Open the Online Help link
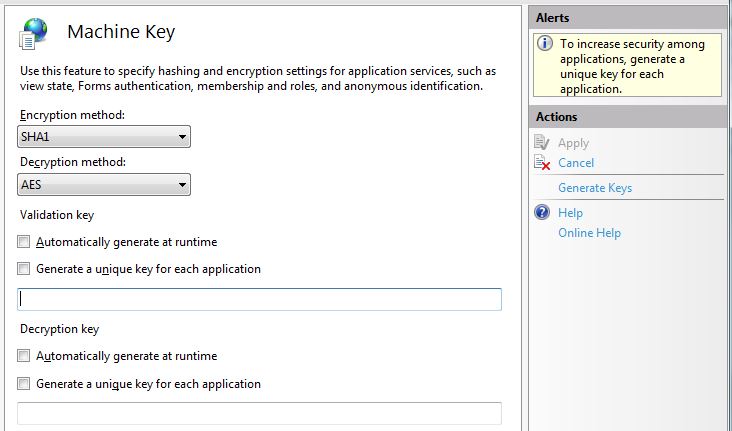The width and height of the screenshot is (732, 431). click(x=589, y=233)
